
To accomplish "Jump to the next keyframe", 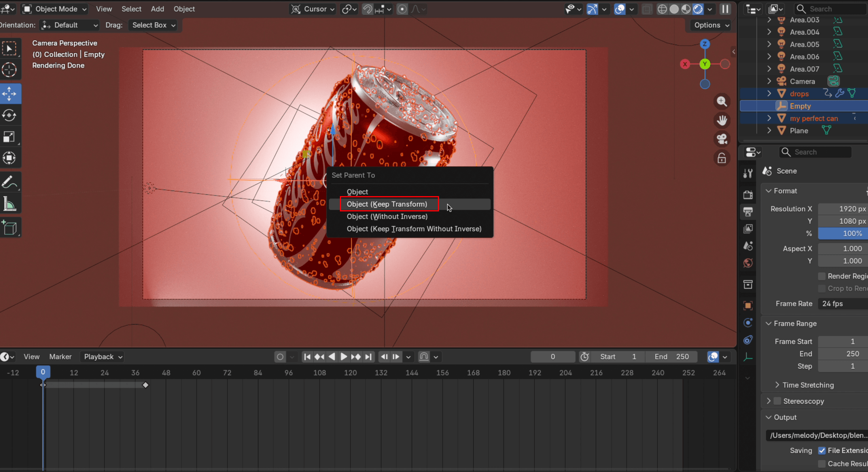I will (x=356, y=357).
